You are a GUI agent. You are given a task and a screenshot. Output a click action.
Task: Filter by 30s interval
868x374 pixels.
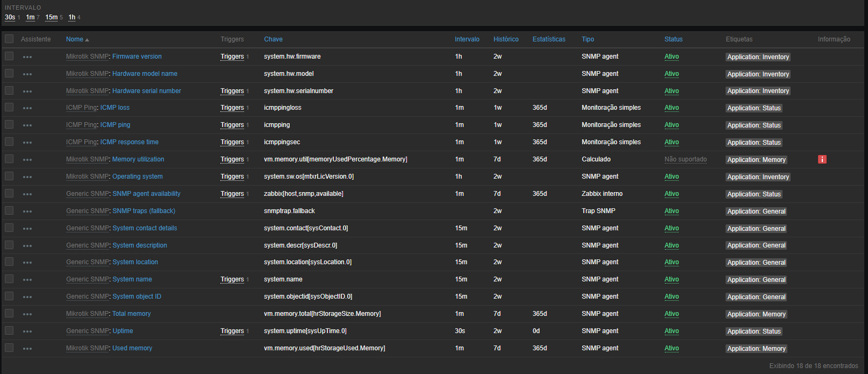10,17
